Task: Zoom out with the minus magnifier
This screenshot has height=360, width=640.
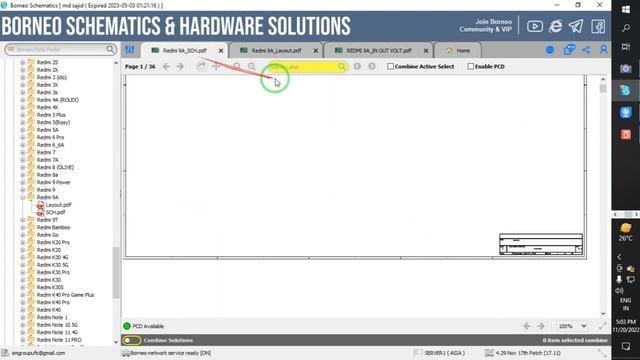Action: (237, 66)
